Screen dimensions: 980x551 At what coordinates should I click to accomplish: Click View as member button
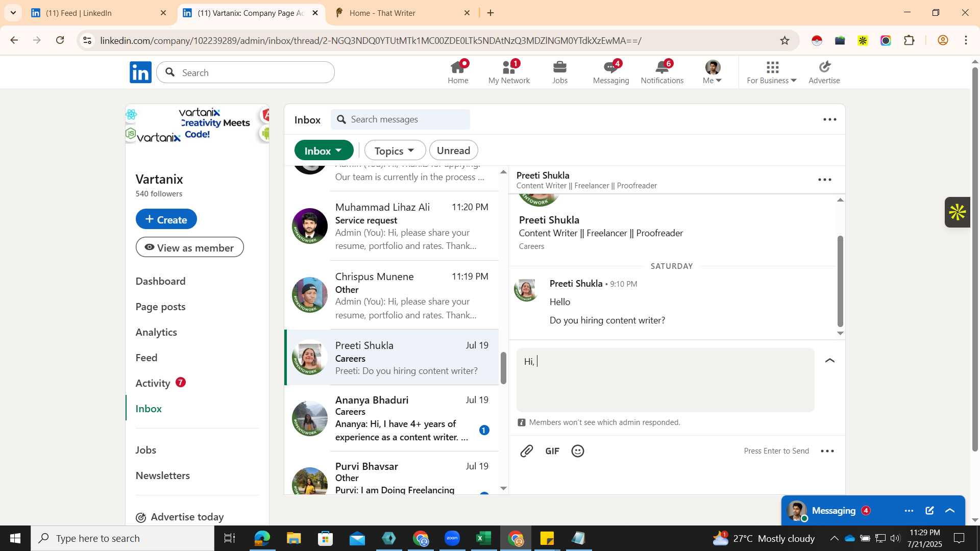[189, 247]
